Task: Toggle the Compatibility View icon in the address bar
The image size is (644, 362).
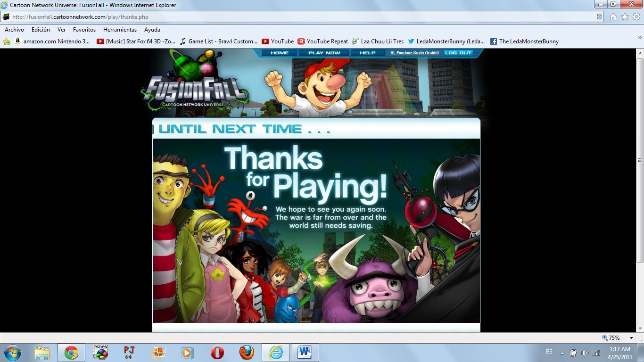Action: pyautogui.click(x=600, y=16)
